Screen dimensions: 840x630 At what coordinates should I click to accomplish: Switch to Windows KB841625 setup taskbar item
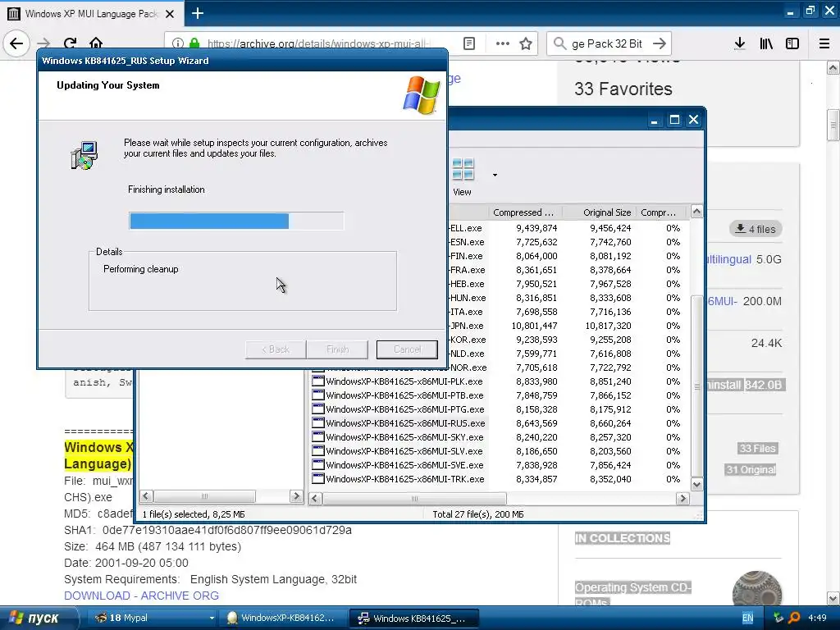(x=414, y=619)
